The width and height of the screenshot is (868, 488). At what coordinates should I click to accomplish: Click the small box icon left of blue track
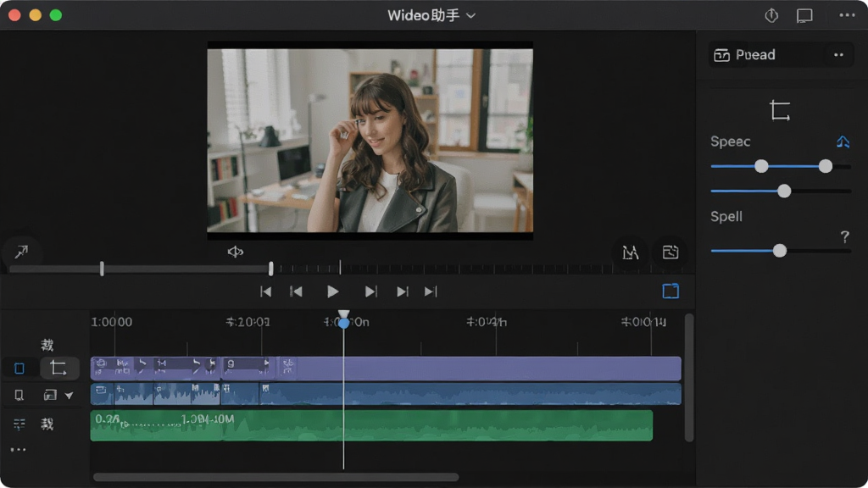pos(19,395)
